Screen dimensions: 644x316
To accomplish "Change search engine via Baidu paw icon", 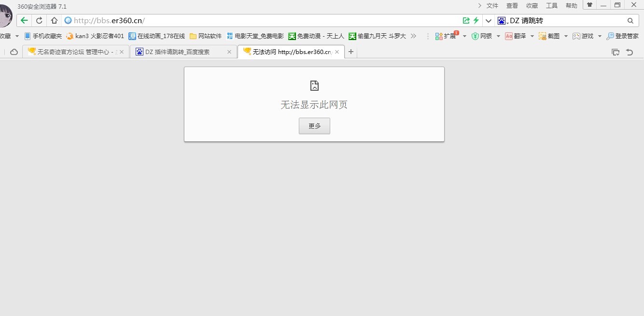I will [x=503, y=21].
